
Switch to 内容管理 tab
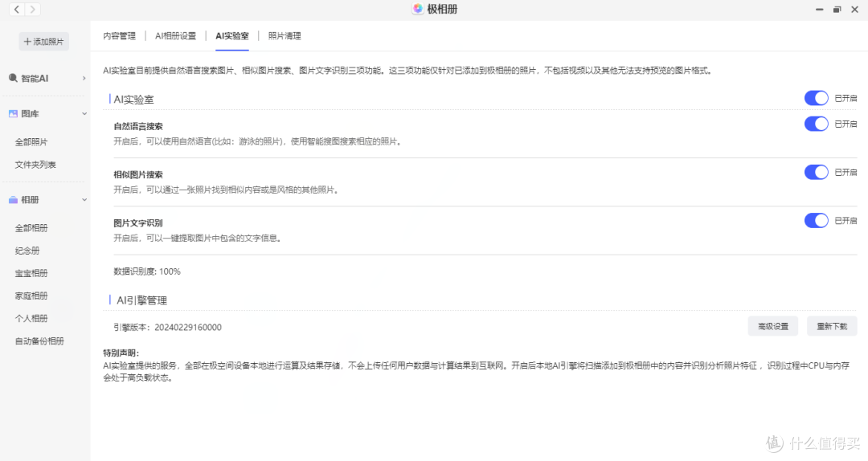119,36
